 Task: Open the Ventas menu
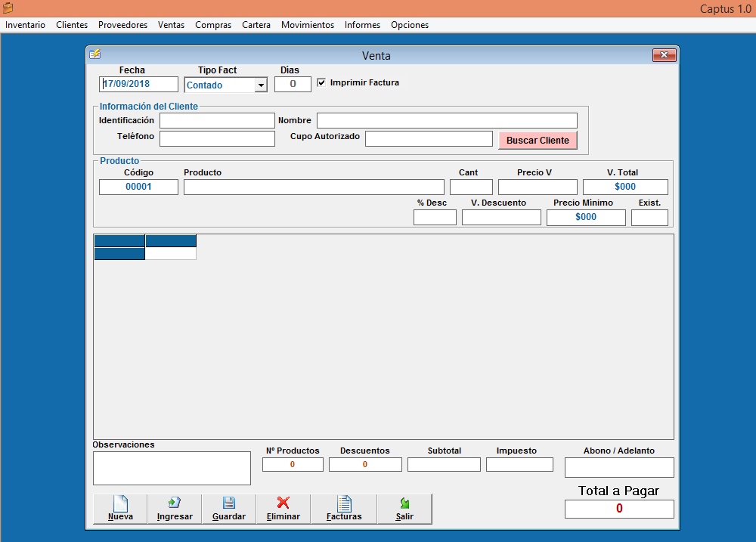tap(171, 25)
